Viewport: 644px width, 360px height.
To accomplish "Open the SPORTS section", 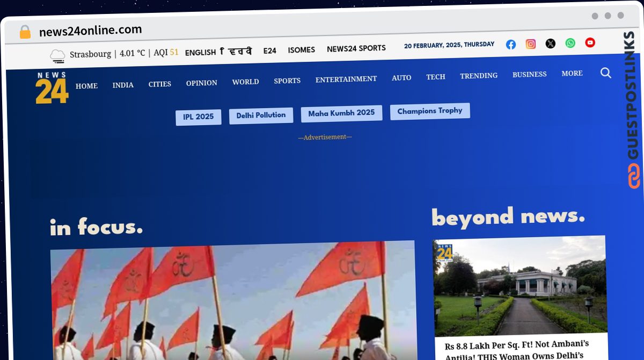I will [287, 81].
